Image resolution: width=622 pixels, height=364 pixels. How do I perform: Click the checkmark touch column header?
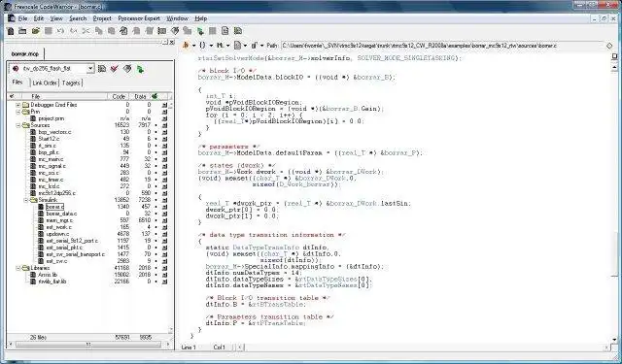[12, 96]
